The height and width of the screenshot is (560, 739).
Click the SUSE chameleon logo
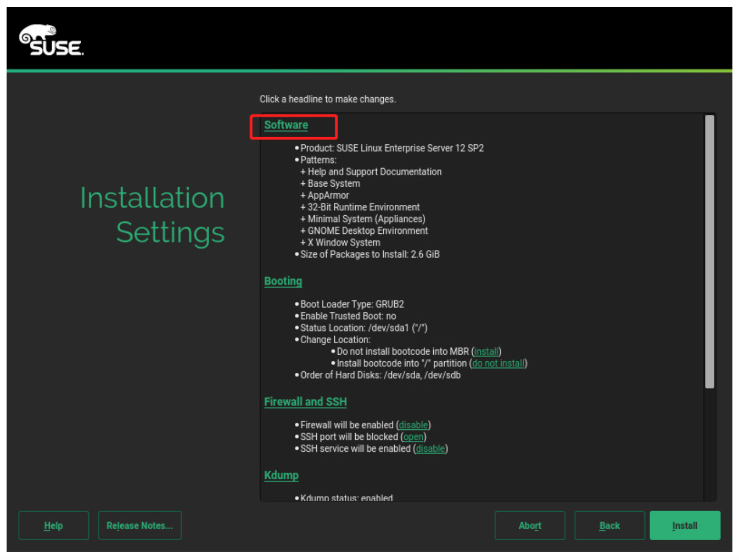pos(51,41)
